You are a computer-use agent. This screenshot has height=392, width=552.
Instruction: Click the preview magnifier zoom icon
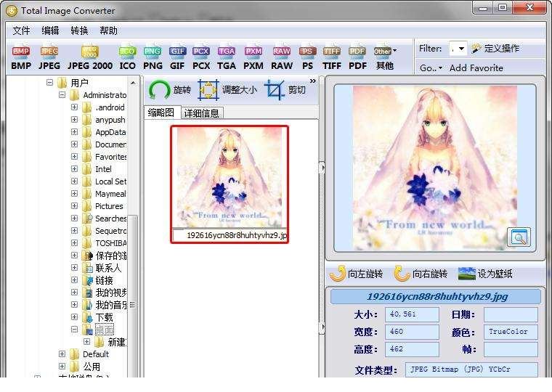(519, 237)
